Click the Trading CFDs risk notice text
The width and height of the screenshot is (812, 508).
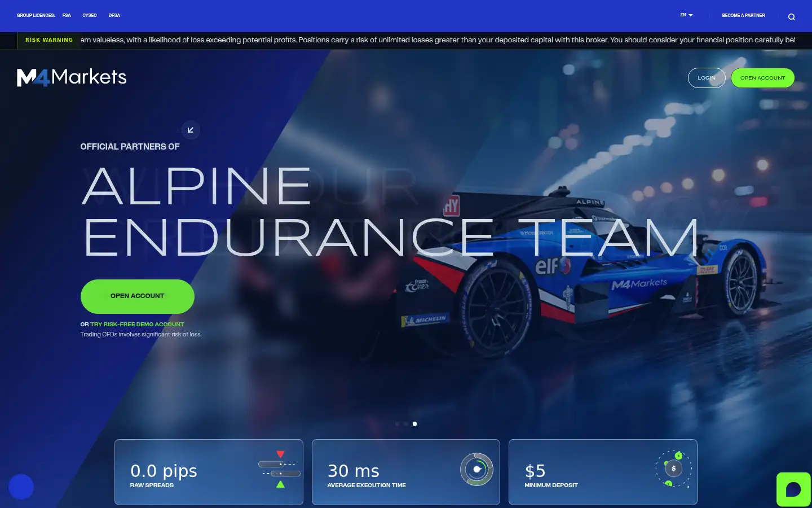(x=140, y=335)
